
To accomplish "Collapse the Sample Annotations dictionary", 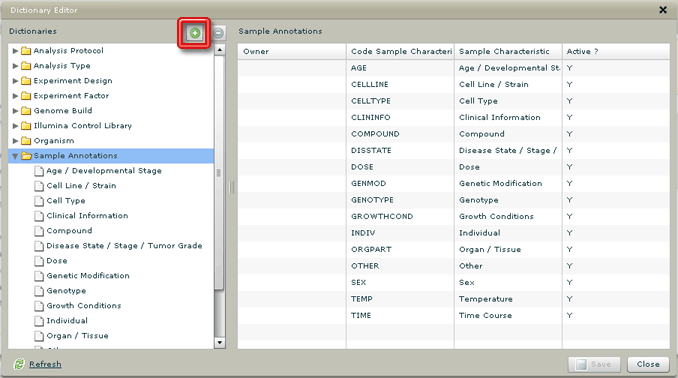I will coord(15,156).
